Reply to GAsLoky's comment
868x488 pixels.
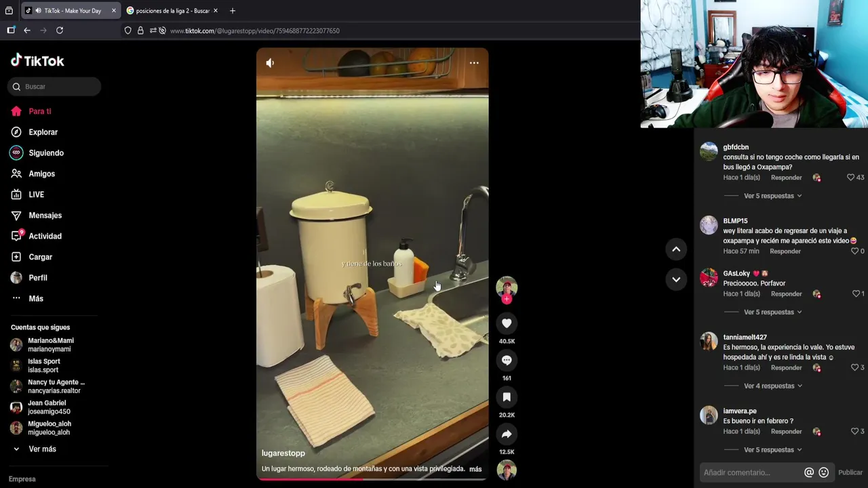pyautogui.click(x=786, y=294)
